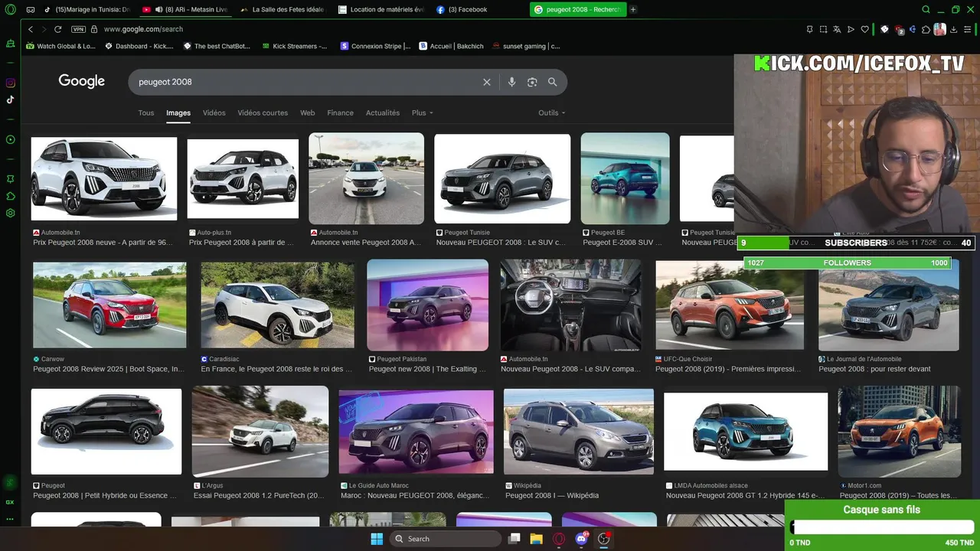Search open tabs with the magnifier icon
Image resolution: width=980 pixels, height=551 pixels.
[x=926, y=10]
